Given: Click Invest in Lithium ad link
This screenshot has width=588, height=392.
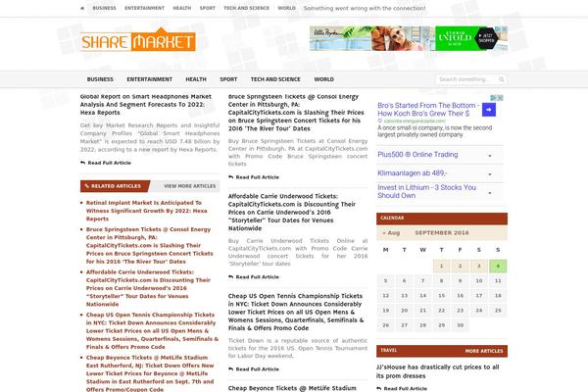Looking at the screenshot, I should pyautogui.click(x=426, y=191).
